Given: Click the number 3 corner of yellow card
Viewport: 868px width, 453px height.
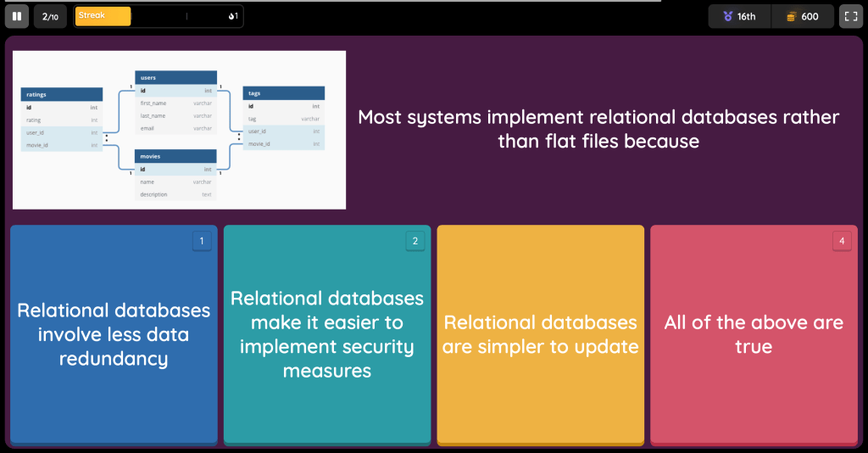Looking at the screenshot, I should coord(629,241).
